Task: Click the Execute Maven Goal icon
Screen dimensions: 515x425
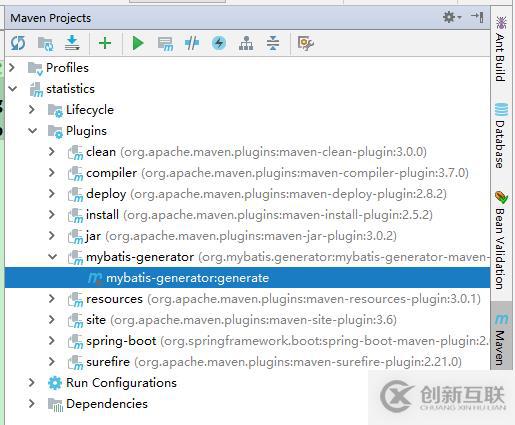Action: tap(165, 44)
